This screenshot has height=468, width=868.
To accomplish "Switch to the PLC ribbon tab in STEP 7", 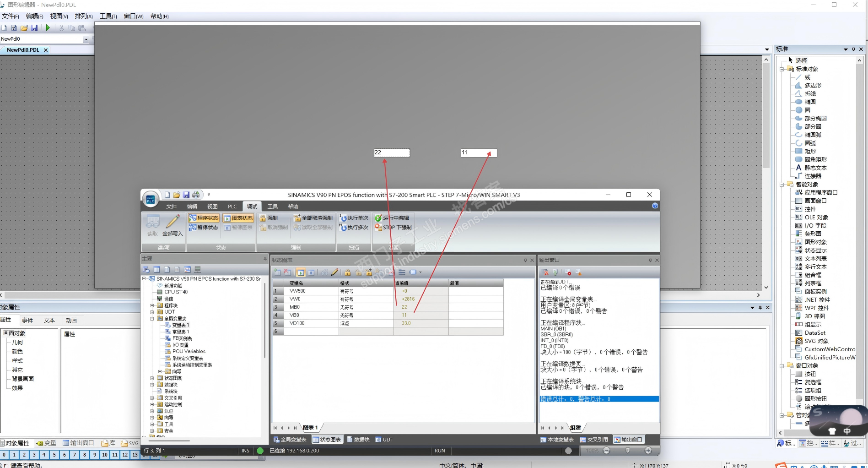I will 232,207.
